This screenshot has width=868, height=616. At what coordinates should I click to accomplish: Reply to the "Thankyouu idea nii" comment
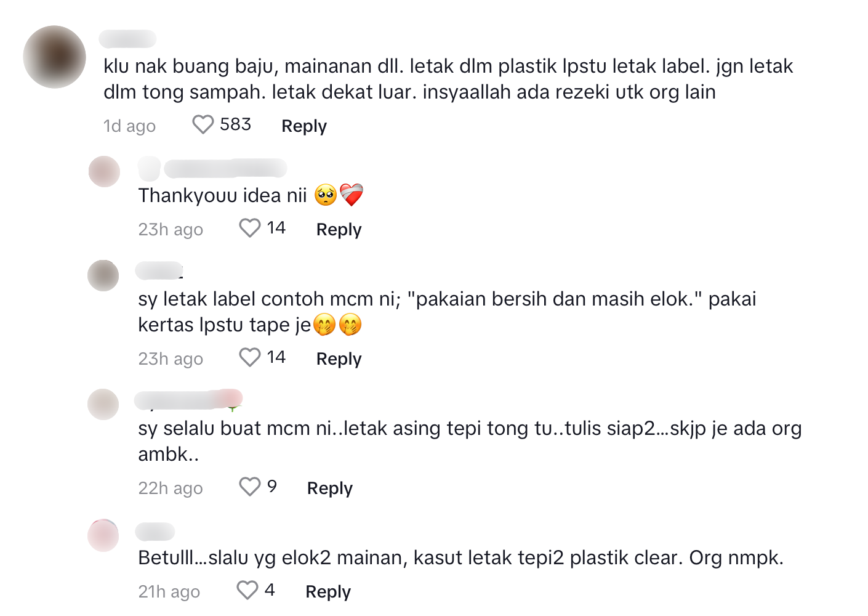339,229
